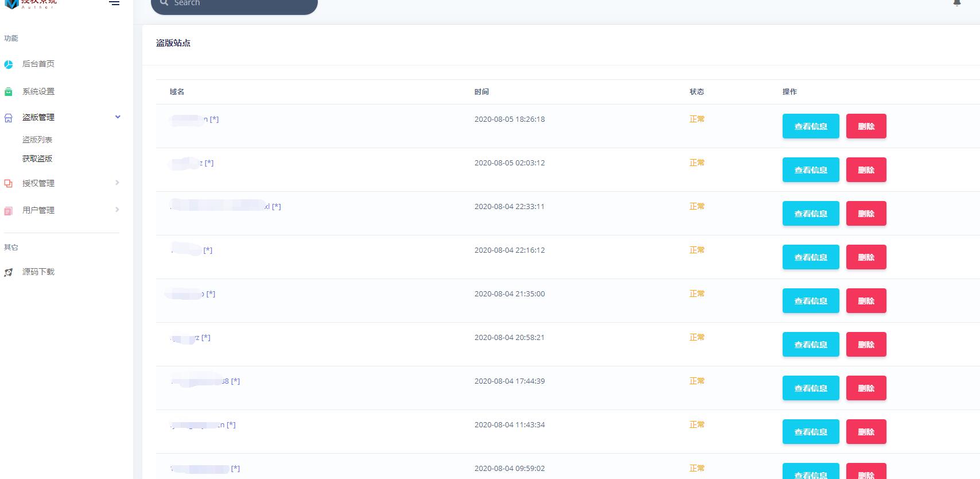Focus the Search input field

241,3
